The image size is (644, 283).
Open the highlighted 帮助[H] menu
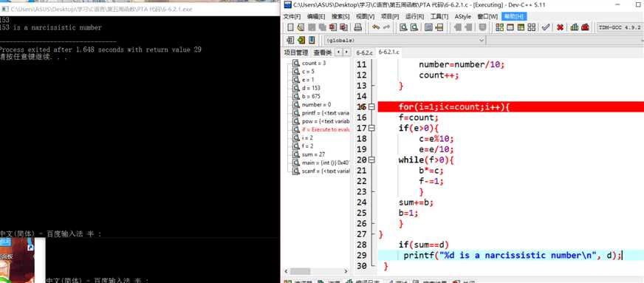(514, 16)
